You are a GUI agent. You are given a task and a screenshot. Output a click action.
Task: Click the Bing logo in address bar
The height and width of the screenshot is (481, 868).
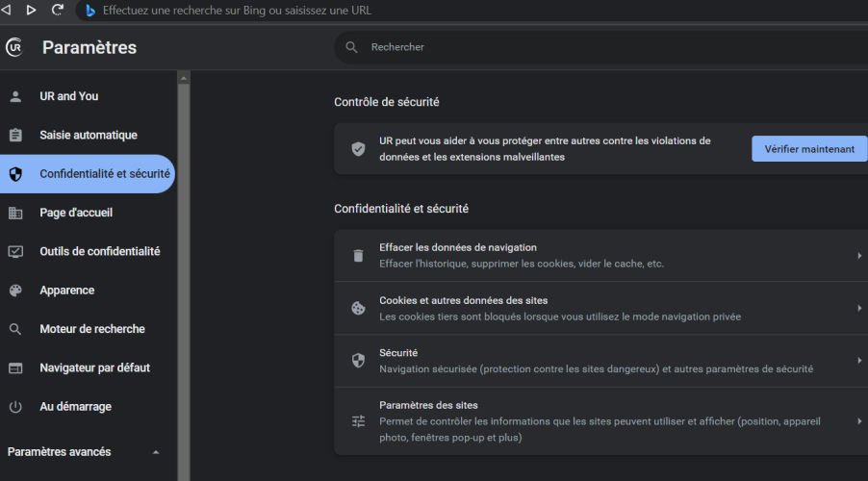90,11
